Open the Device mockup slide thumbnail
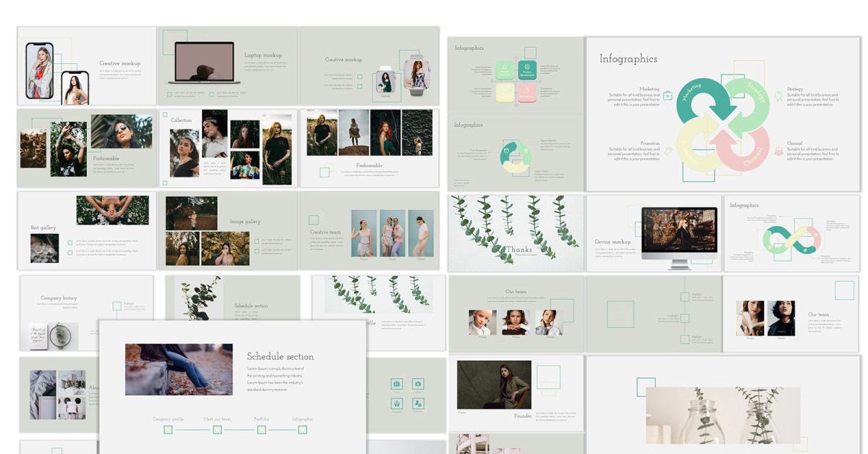This screenshot has width=868, height=454. point(654,233)
